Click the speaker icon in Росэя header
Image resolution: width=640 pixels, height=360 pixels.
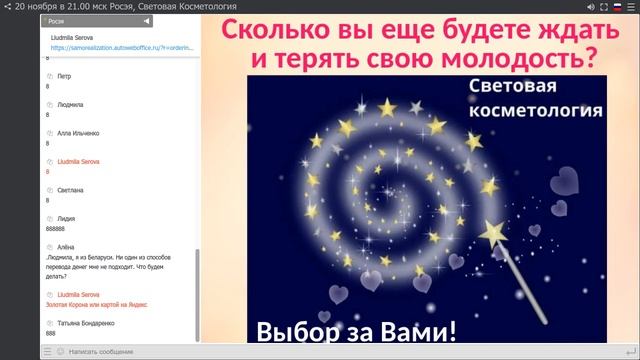point(147,21)
